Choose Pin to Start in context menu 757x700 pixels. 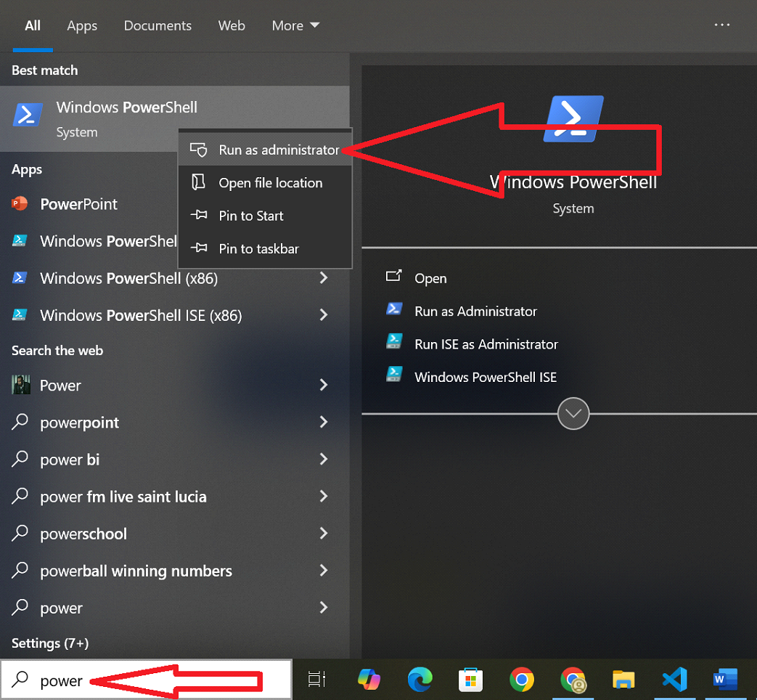point(265,216)
